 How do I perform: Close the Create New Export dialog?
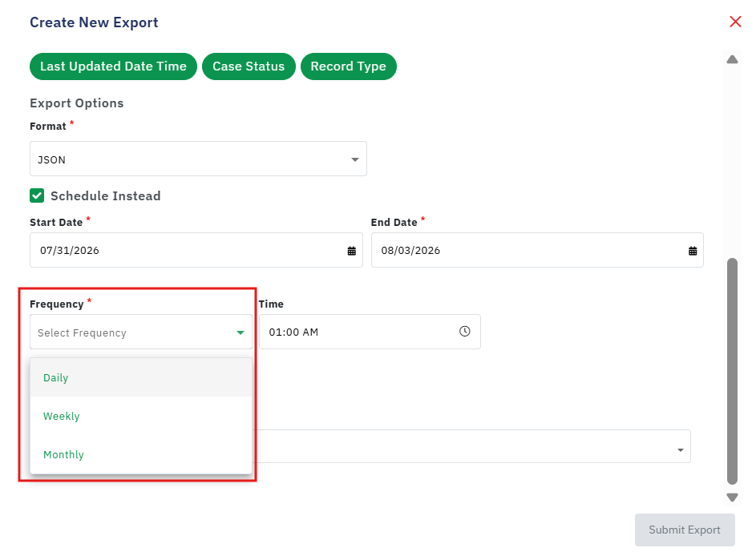(735, 22)
